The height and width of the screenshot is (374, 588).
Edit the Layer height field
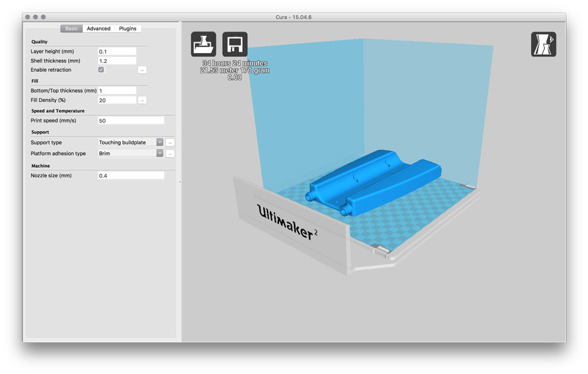coord(117,51)
